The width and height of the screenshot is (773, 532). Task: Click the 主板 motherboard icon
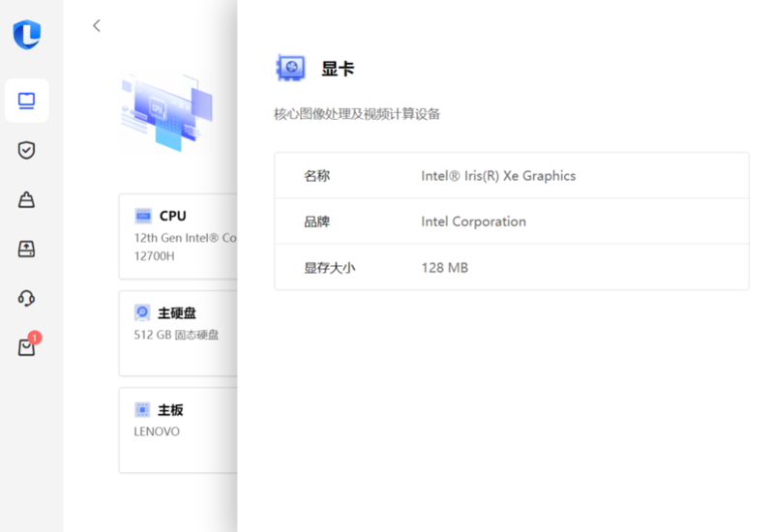tap(142, 409)
